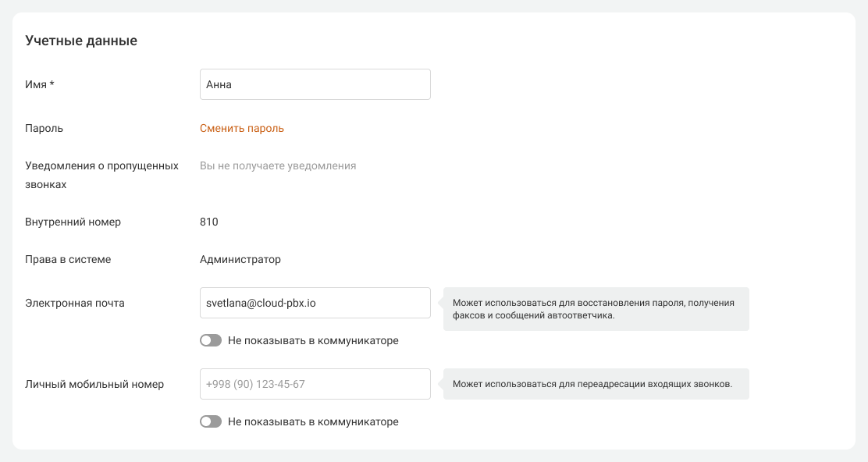The width and height of the screenshot is (868, 462).
Task: Click the Права в системе label
Action: pyautogui.click(x=68, y=260)
